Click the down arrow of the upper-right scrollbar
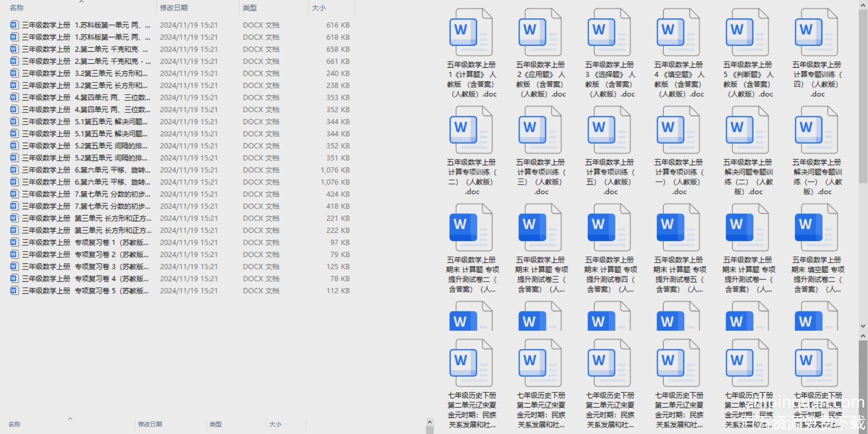This screenshot has height=434, width=868. tap(863, 325)
